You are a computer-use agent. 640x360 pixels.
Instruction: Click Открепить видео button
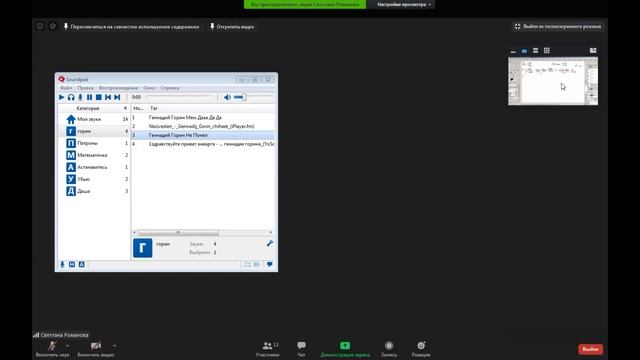232,27
